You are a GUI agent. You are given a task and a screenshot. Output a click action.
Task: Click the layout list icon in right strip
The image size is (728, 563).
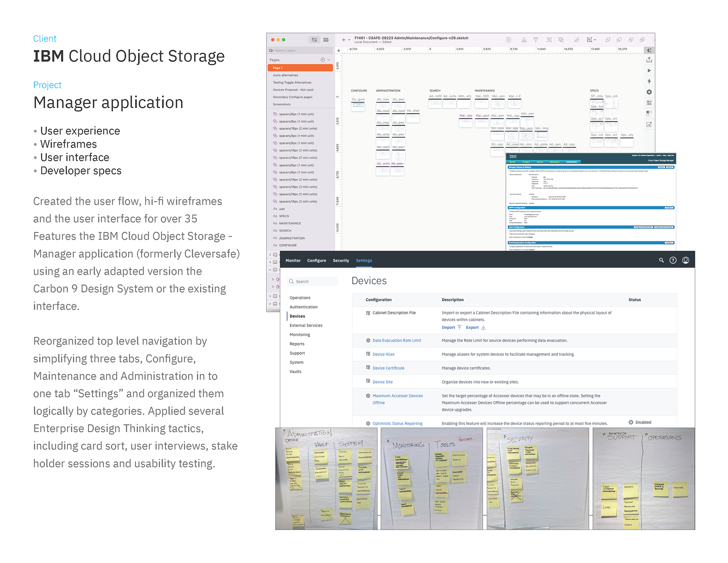pyautogui.click(x=649, y=102)
